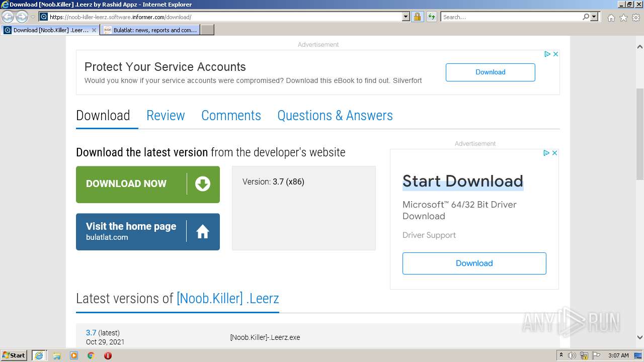Click the Version: 3.7 (x86) text
644x362 pixels.
coord(273,182)
